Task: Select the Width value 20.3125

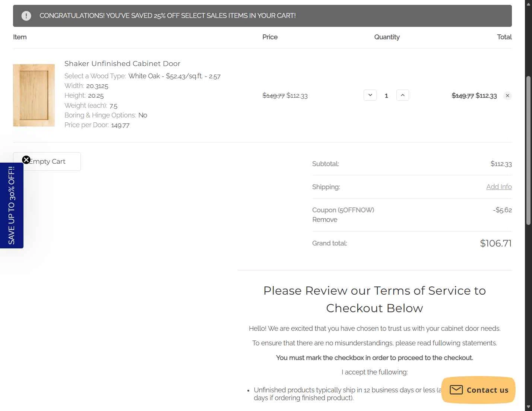Action: (97, 86)
